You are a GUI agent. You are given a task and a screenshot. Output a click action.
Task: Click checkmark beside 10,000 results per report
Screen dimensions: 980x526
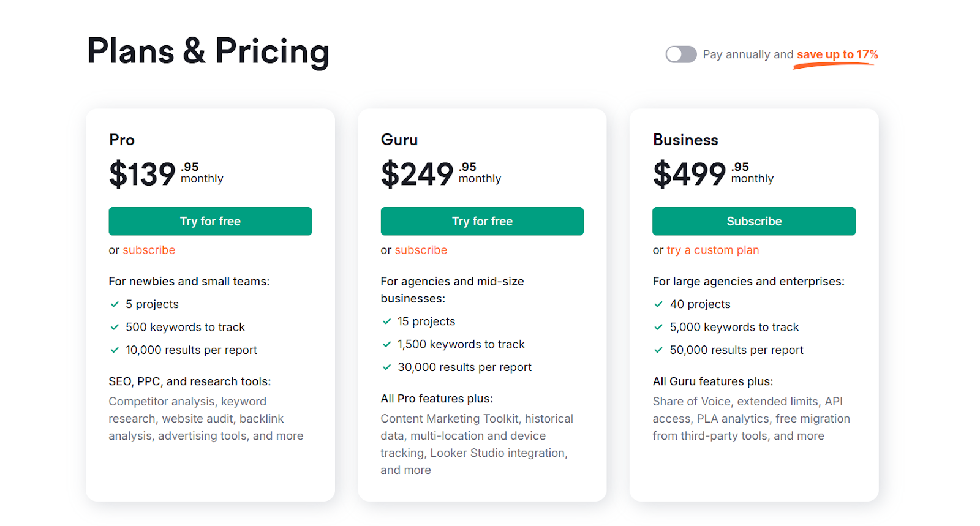click(115, 350)
